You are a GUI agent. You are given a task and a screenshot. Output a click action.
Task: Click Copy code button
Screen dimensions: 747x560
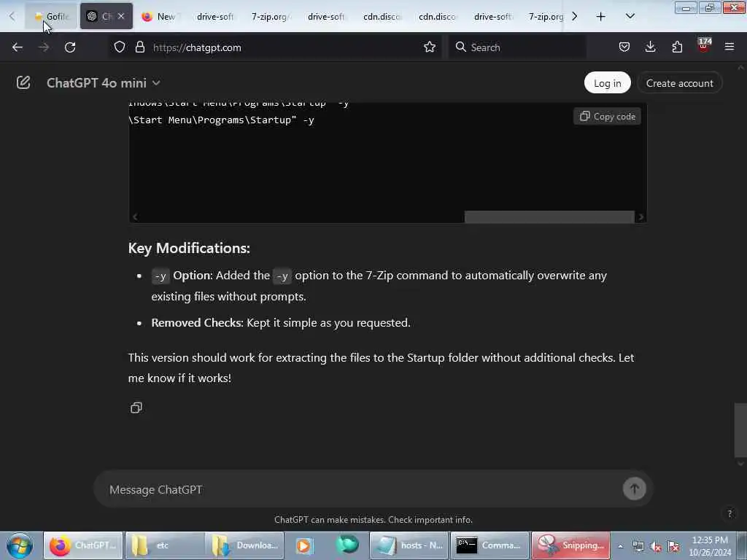click(x=608, y=116)
